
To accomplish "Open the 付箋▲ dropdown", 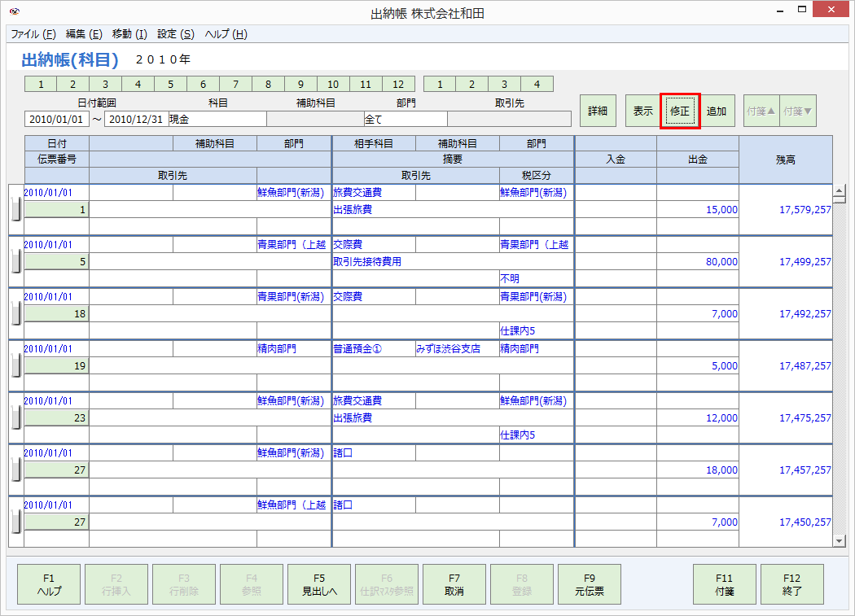I will click(761, 110).
